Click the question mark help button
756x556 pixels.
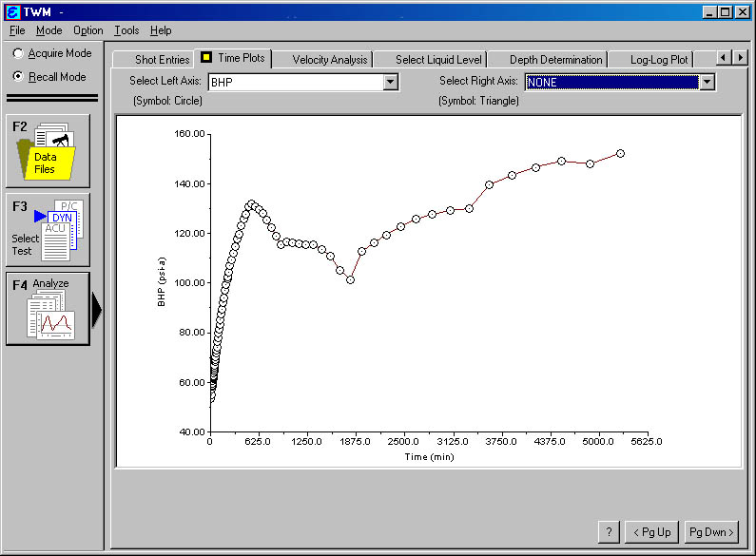(609, 531)
